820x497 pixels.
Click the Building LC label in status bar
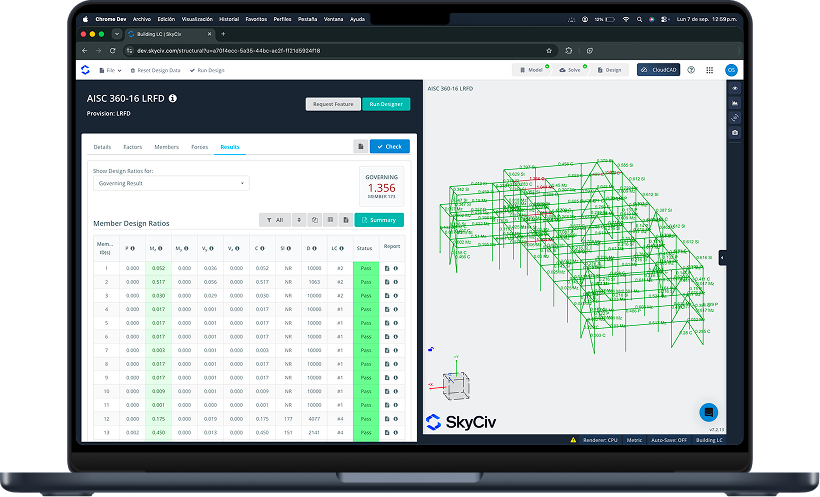pos(709,440)
